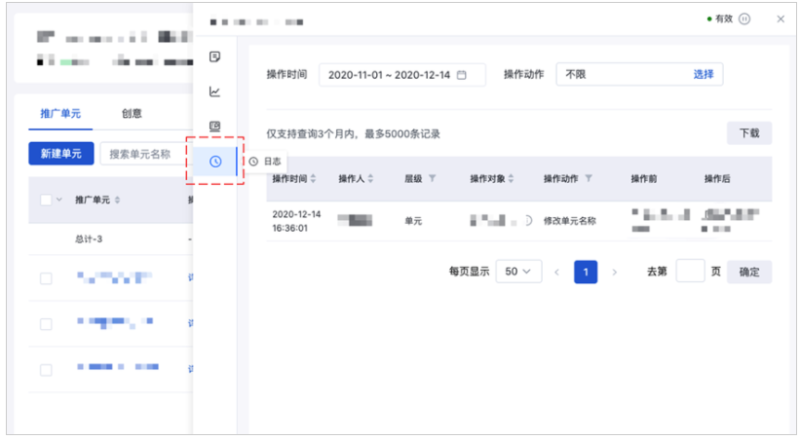The height and width of the screenshot is (440, 800).
Task: Open calendar icon in date range field
Action: coord(462,75)
